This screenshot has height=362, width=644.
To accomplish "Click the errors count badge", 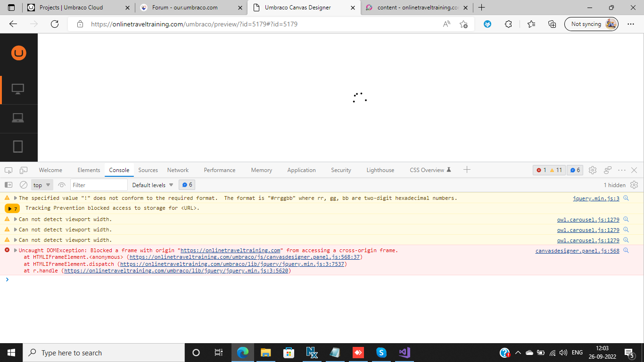I will (541, 170).
